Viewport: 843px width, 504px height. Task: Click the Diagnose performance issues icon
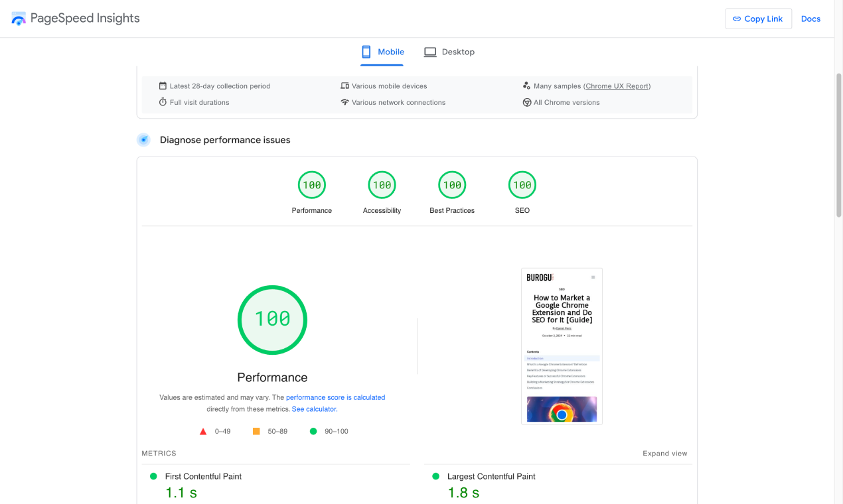(143, 140)
